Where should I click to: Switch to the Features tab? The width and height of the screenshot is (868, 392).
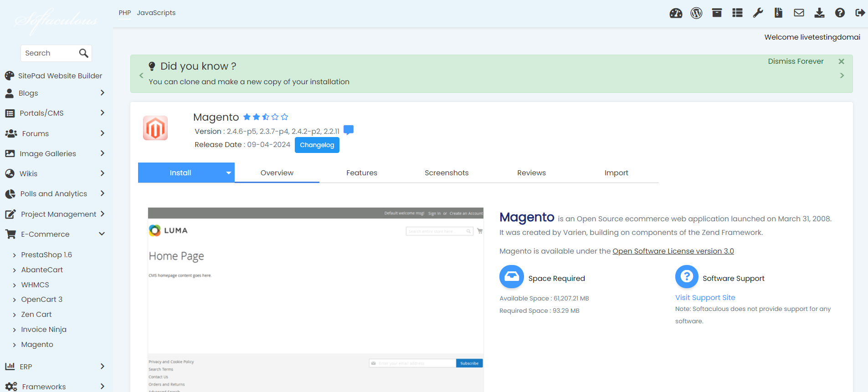362,173
